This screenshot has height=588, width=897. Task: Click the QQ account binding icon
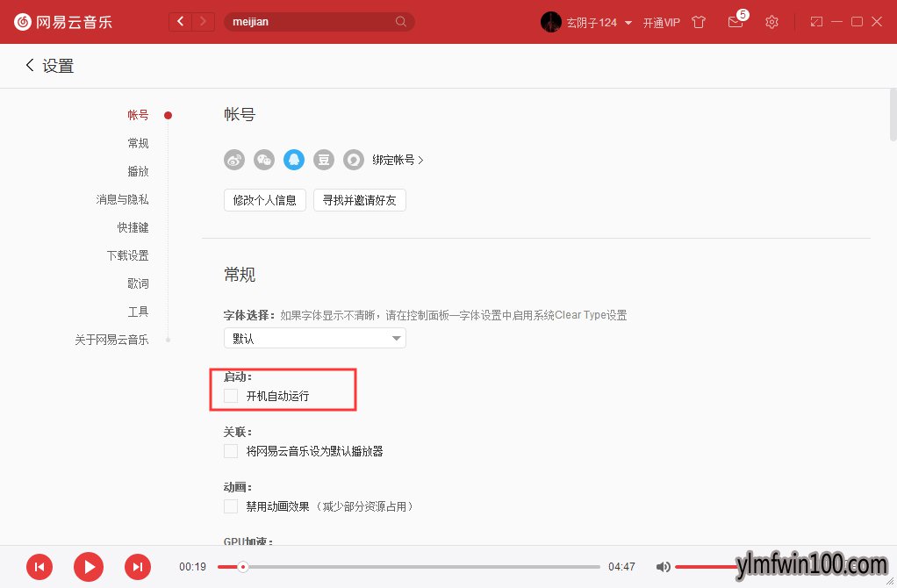pos(294,160)
